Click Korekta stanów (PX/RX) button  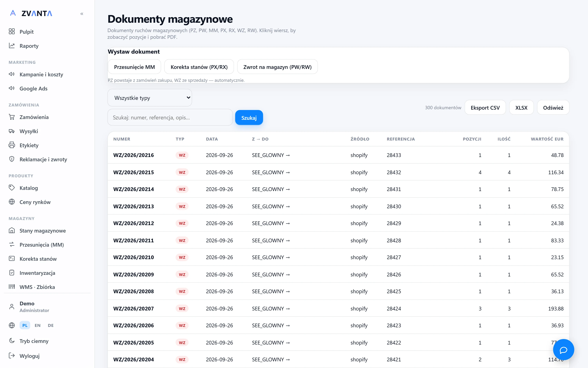pyautogui.click(x=199, y=67)
